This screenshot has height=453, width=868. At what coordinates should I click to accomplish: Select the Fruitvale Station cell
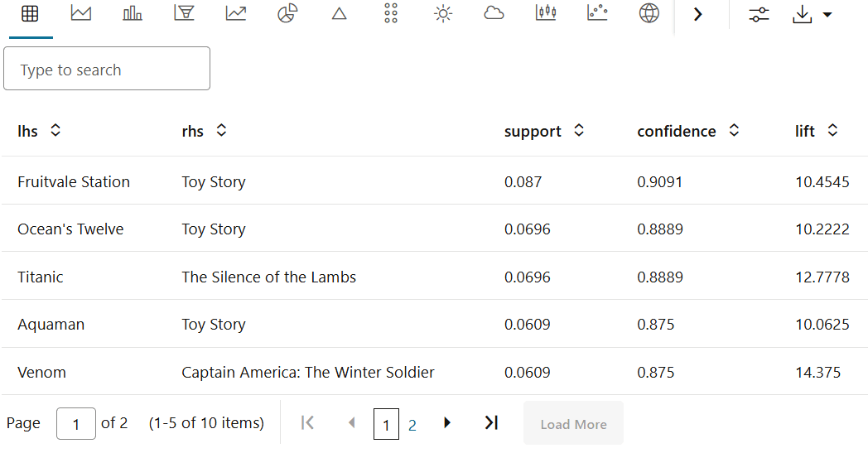click(x=74, y=181)
